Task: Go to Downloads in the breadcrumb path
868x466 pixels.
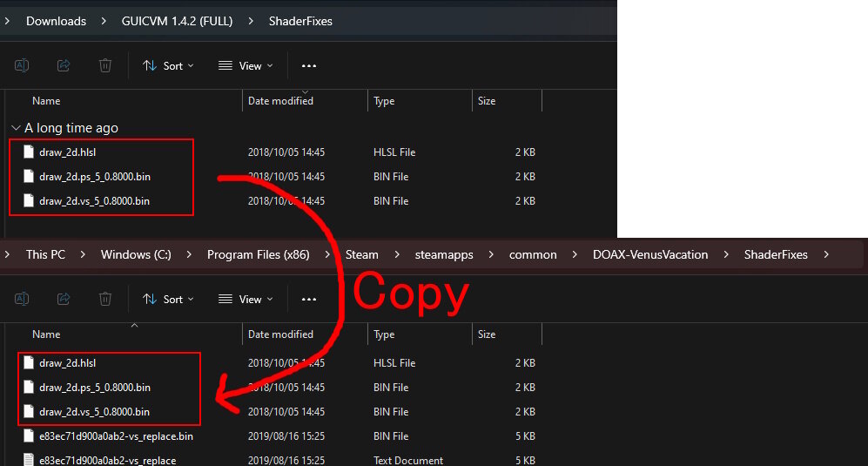Action: [56, 21]
